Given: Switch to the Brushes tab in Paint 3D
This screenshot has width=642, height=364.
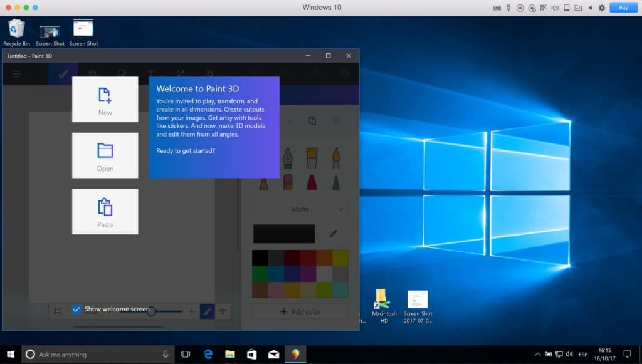Looking at the screenshot, I should point(63,74).
